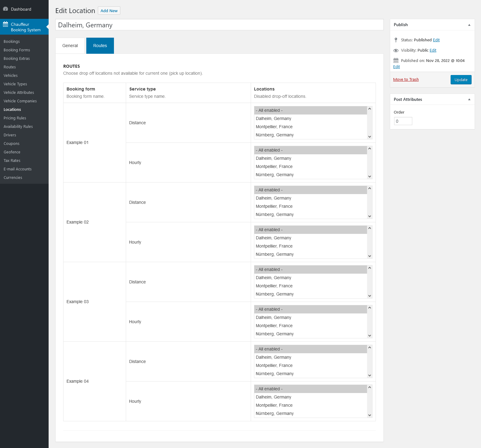Click the Dashboard gauge icon

pyautogui.click(x=5, y=9)
